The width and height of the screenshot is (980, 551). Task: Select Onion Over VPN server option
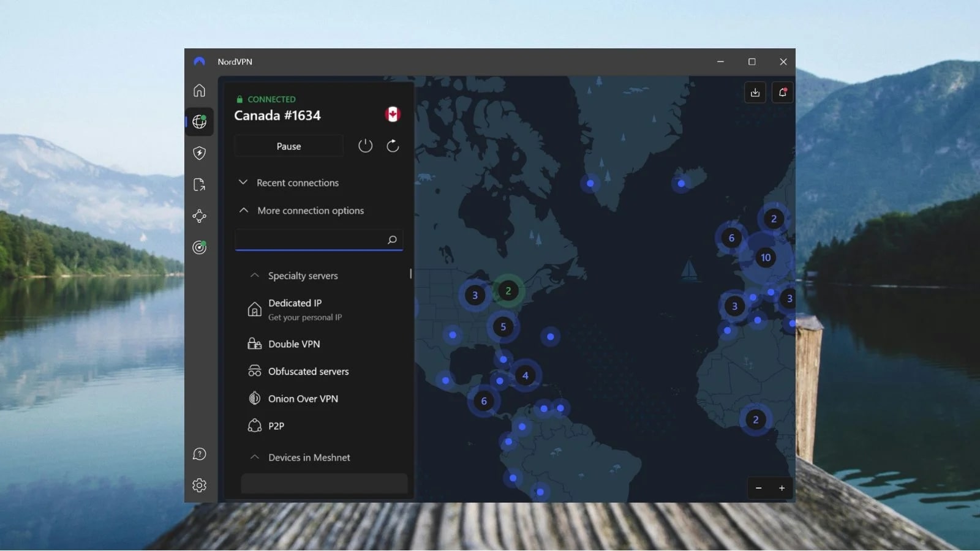pyautogui.click(x=303, y=399)
